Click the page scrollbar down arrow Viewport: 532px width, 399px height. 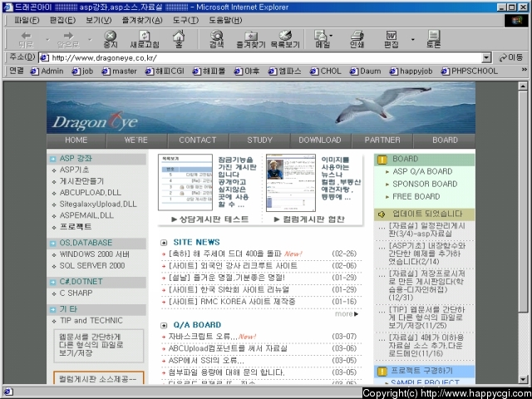pos(523,379)
